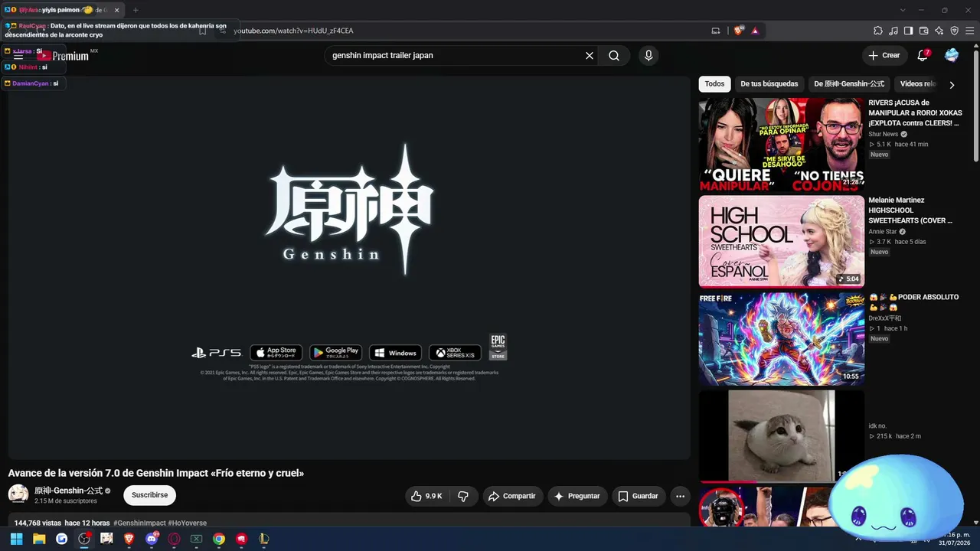Open the High School Sweethearts cover thumbnail
The height and width of the screenshot is (551, 980).
782,242
